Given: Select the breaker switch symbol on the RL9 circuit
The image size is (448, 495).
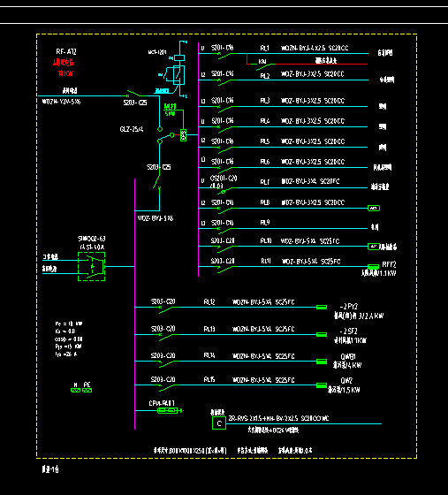Looking at the screenshot, I should (x=227, y=231).
